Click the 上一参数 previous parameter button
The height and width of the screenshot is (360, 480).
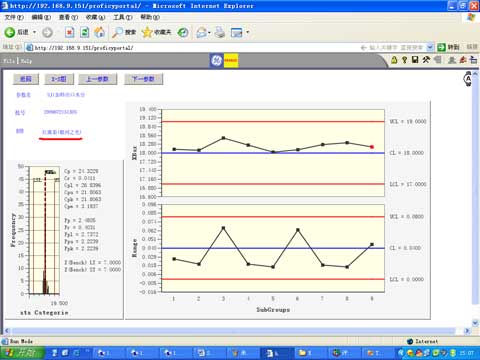[x=98, y=79]
